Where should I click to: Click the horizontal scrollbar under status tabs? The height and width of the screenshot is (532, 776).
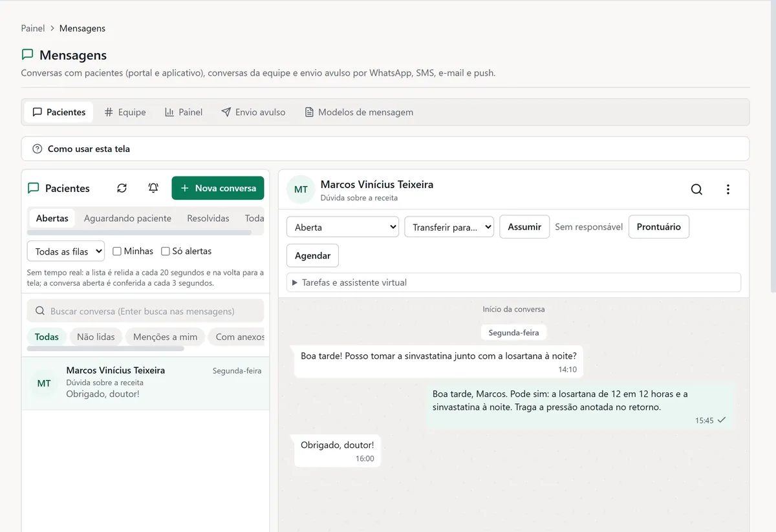pos(139,232)
